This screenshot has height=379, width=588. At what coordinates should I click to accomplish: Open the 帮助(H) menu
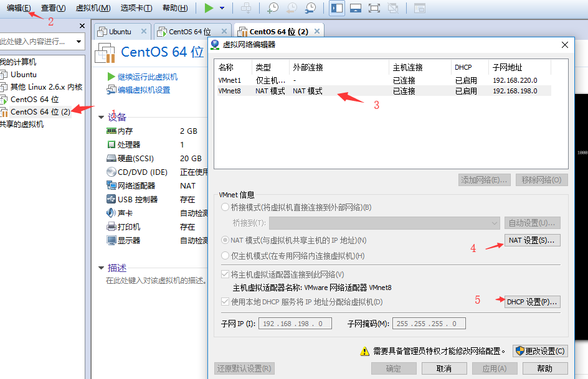(x=175, y=8)
